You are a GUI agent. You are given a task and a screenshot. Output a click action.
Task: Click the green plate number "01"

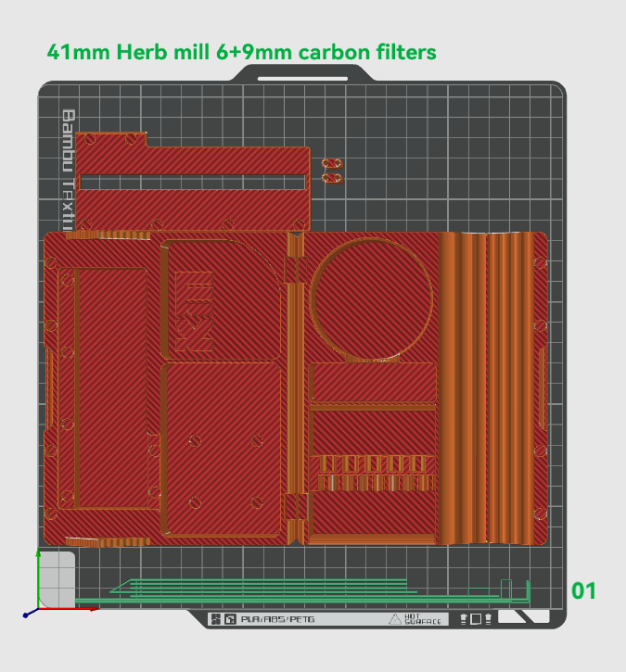tap(583, 591)
